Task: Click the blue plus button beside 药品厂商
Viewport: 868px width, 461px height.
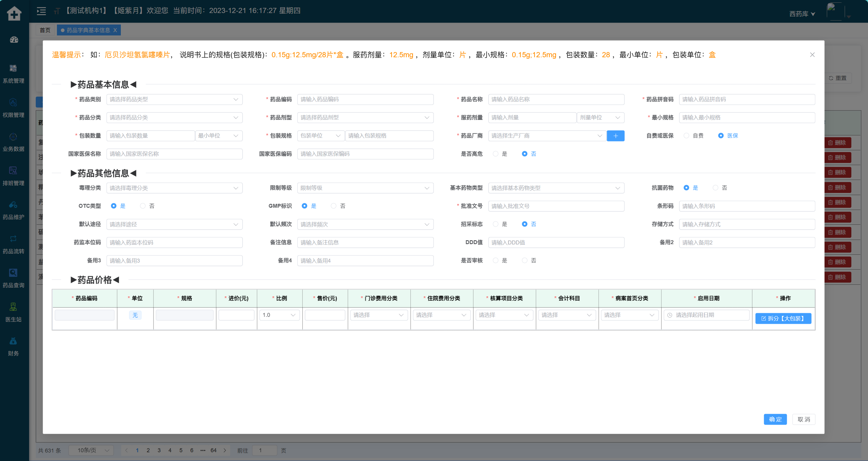Action: click(x=615, y=136)
